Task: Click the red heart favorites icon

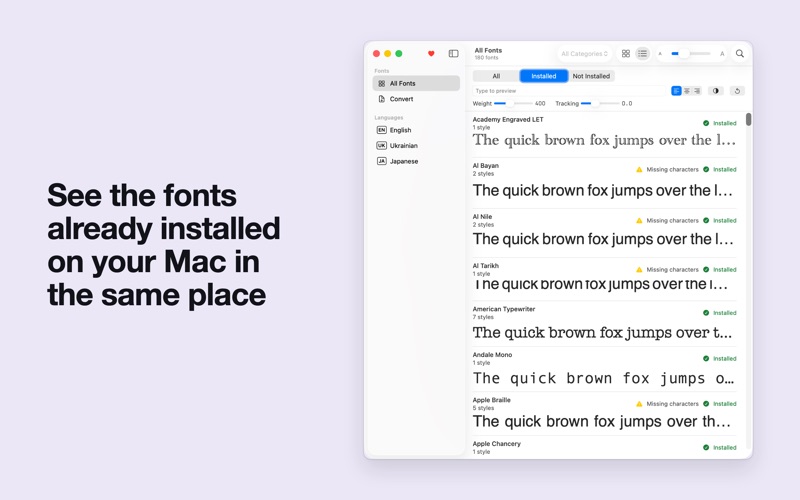Action: pos(431,54)
